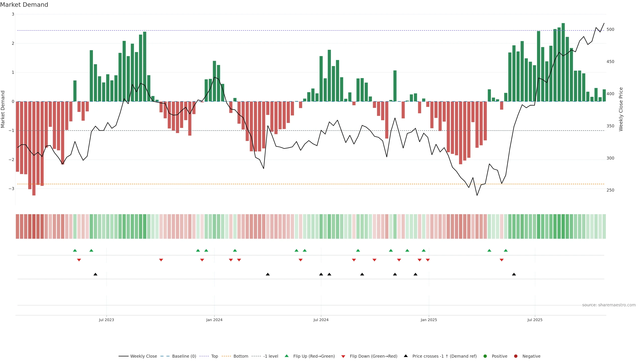Click the dark red Negative legend circle icon
The height and width of the screenshot is (362, 644).
[516, 356]
